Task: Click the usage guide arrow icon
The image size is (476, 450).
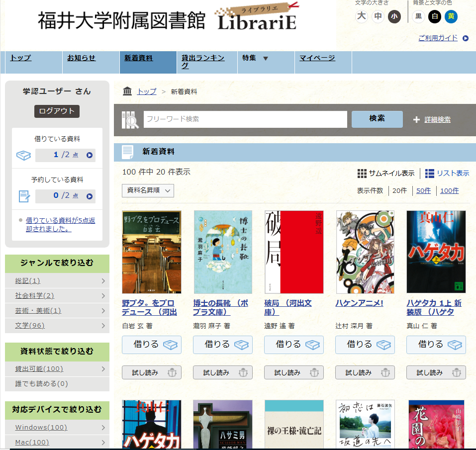Action: pyautogui.click(x=466, y=38)
